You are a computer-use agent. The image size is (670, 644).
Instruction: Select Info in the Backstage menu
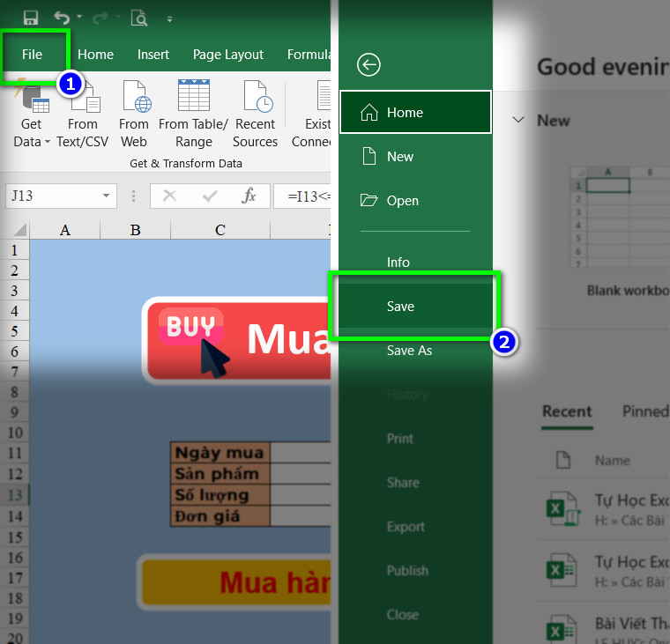415,262
